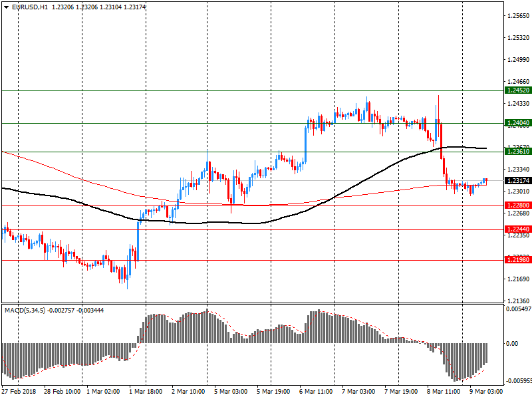Click the 7 Mar 03:00 time label
The height and width of the screenshot is (399, 532).
(x=358, y=391)
